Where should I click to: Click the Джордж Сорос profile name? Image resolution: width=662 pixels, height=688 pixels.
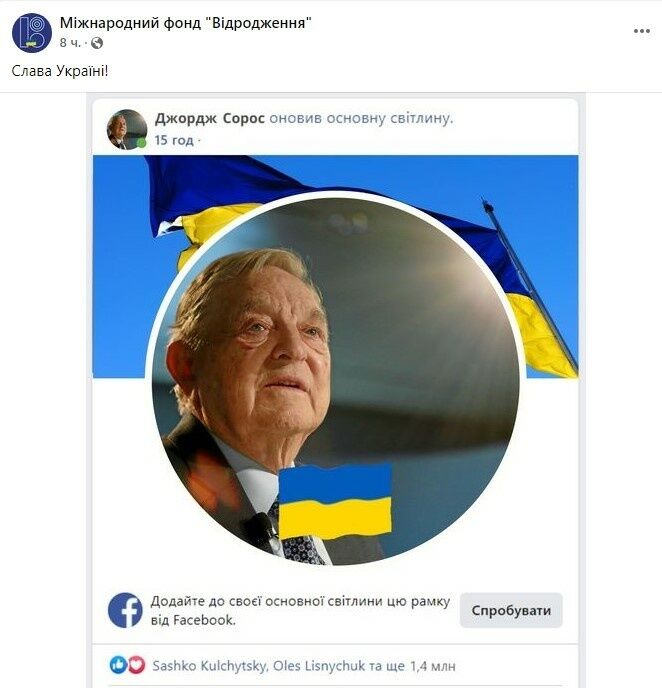click(210, 118)
